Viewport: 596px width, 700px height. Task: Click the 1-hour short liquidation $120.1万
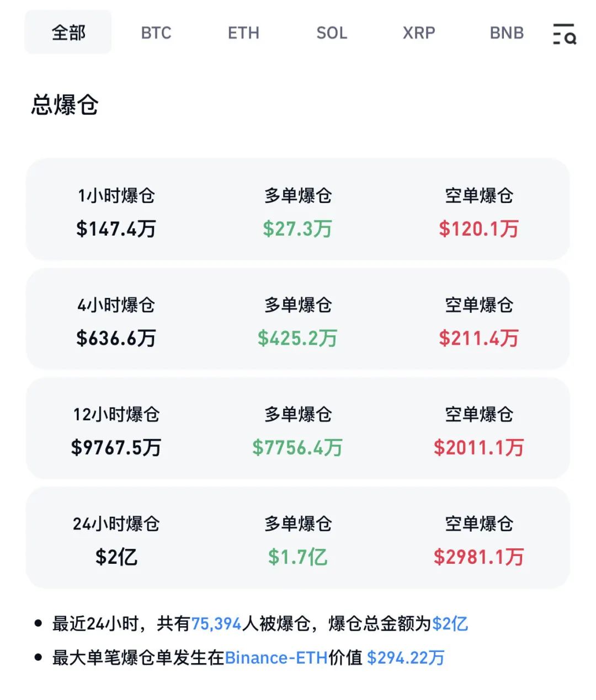coord(478,228)
